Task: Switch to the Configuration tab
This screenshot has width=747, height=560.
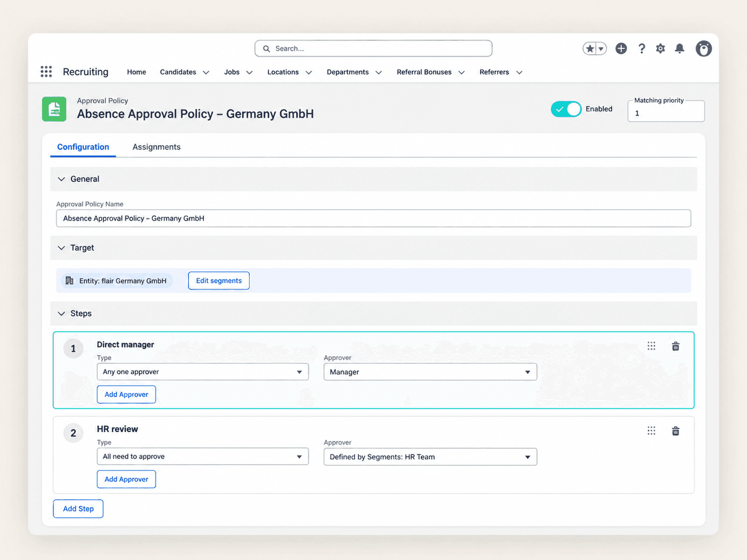Action: [83, 147]
